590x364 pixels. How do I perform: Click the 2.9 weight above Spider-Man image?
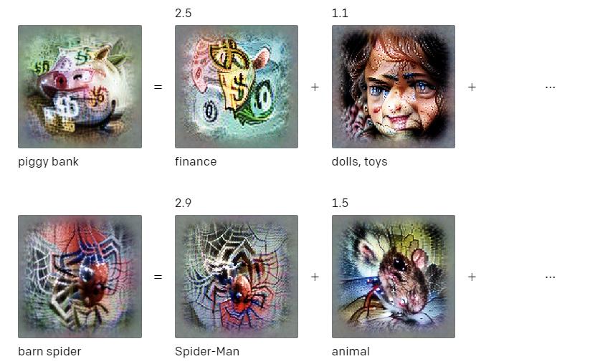tap(184, 203)
